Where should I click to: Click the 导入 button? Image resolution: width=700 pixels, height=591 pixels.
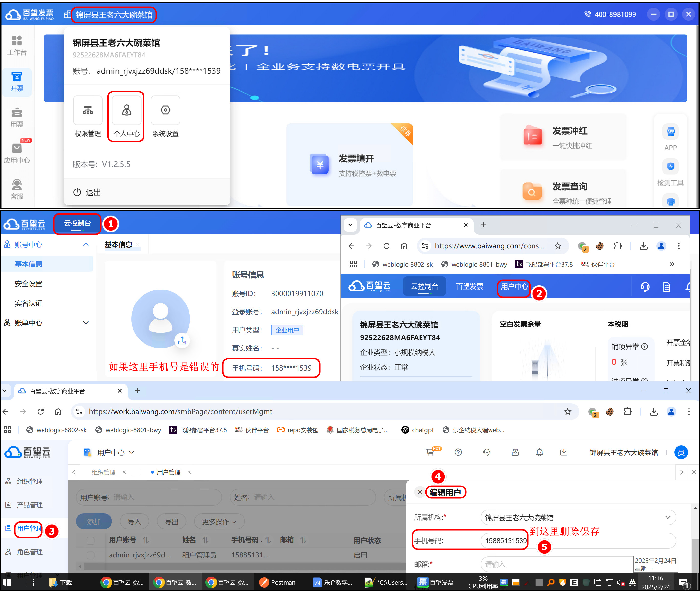click(134, 522)
